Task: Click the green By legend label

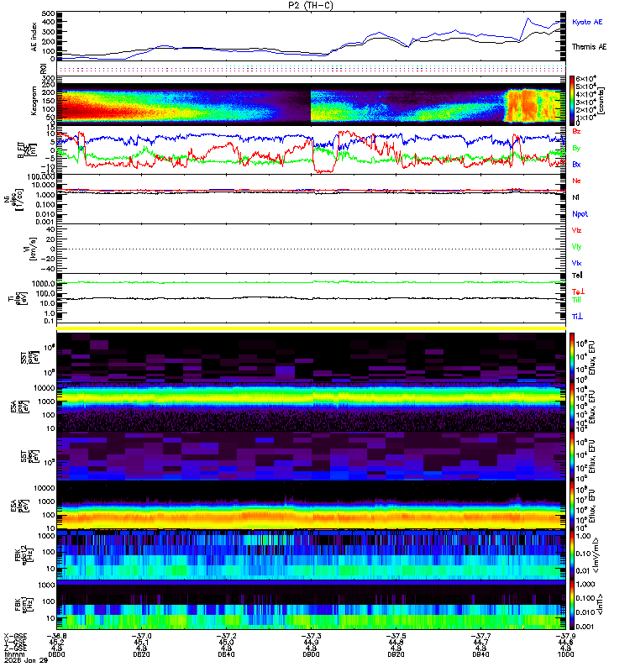Action: pyautogui.click(x=576, y=148)
